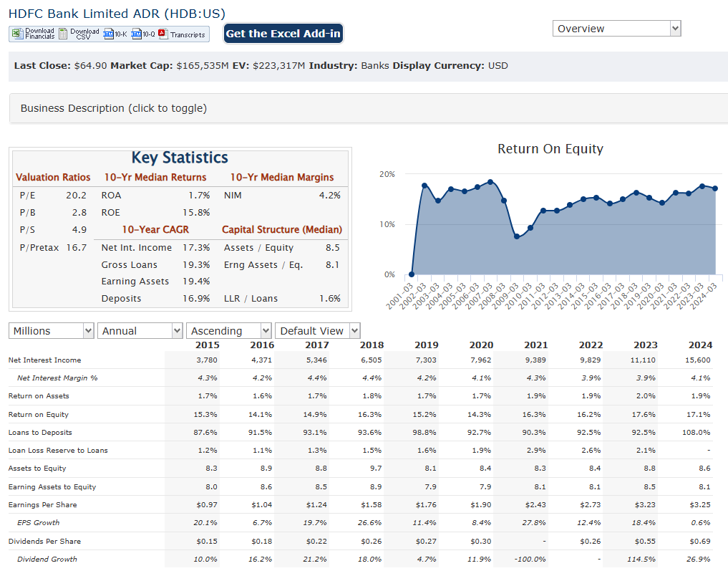Viewport: 728px width, 576px height.
Task: Click the Return On Equity chart title
Action: (x=550, y=148)
